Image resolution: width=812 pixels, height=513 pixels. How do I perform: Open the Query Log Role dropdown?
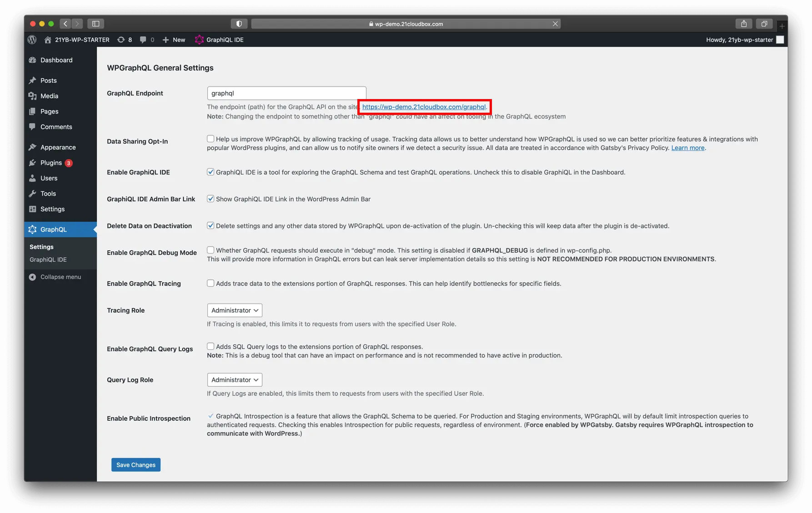[x=235, y=380]
